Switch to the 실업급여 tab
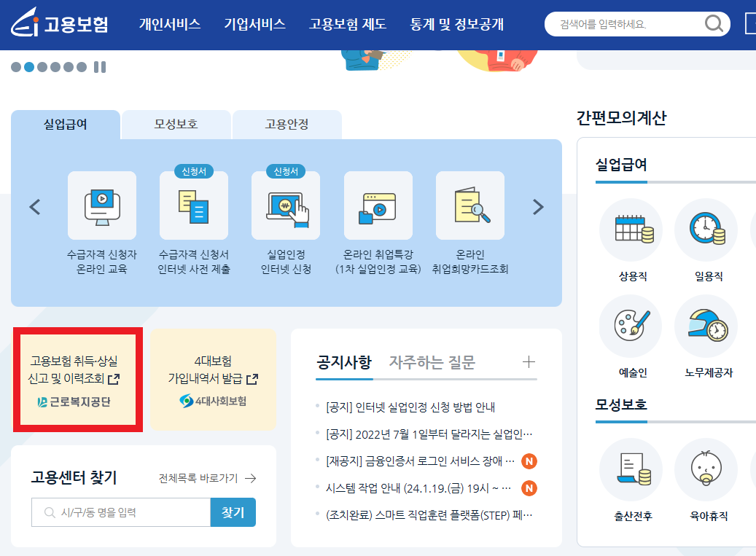 pyautogui.click(x=66, y=125)
